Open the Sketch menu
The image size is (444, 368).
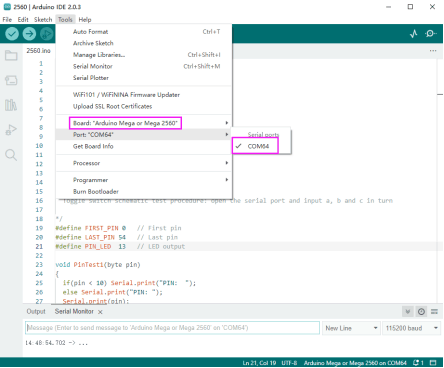click(43, 20)
